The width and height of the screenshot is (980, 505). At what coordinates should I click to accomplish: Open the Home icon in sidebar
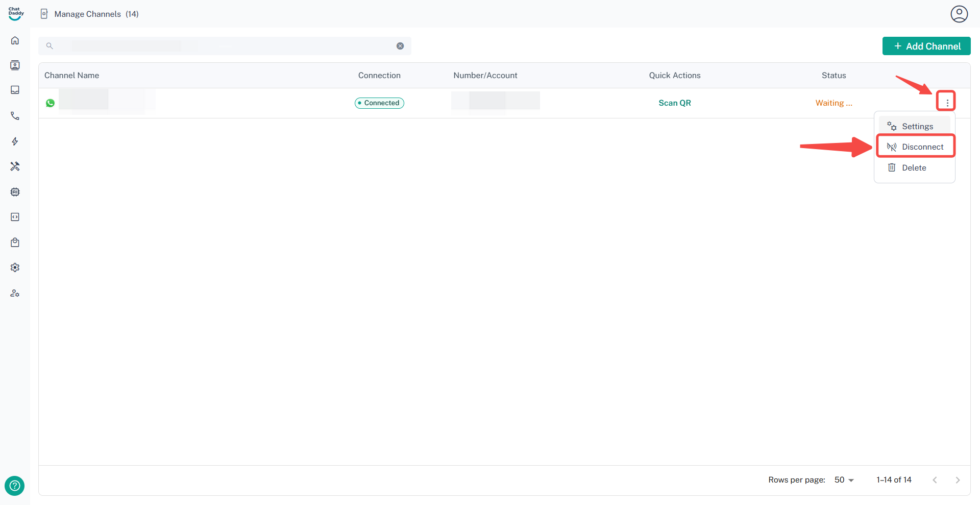(15, 40)
